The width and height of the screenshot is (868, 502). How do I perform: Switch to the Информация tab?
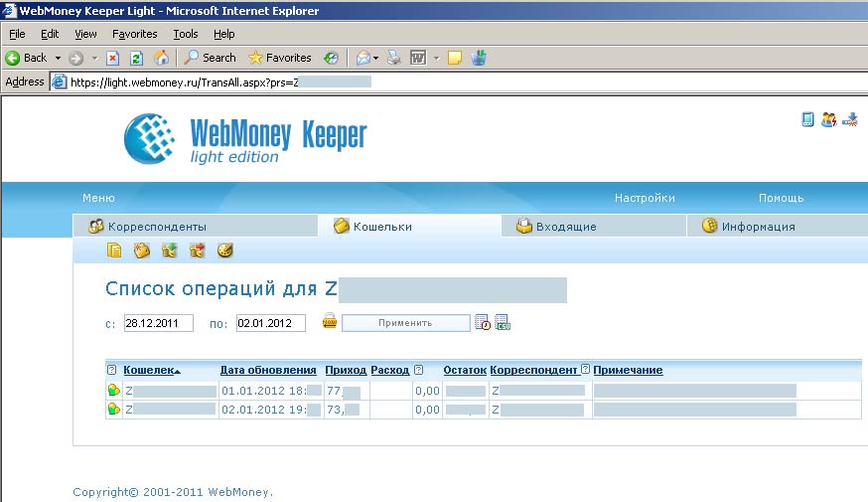click(778, 226)
